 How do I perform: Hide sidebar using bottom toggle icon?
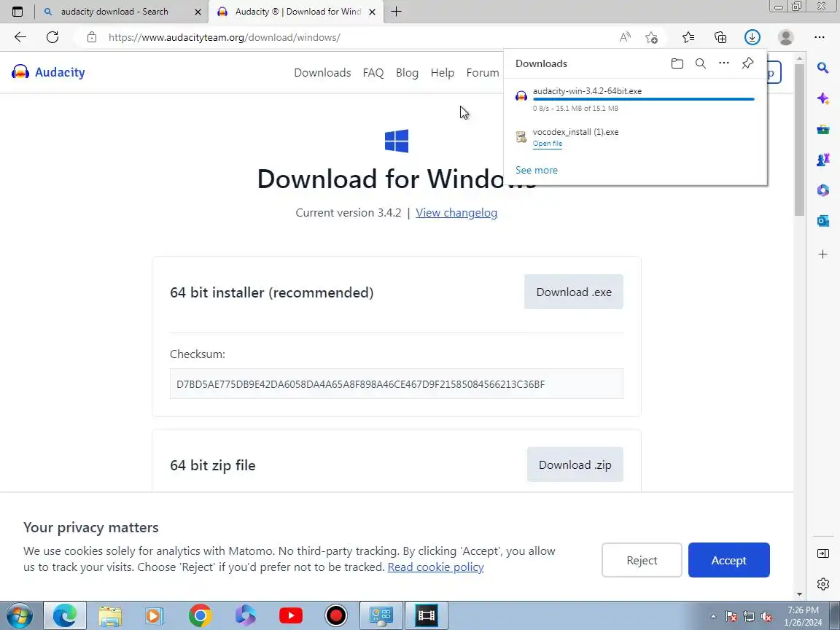[822, 553]
